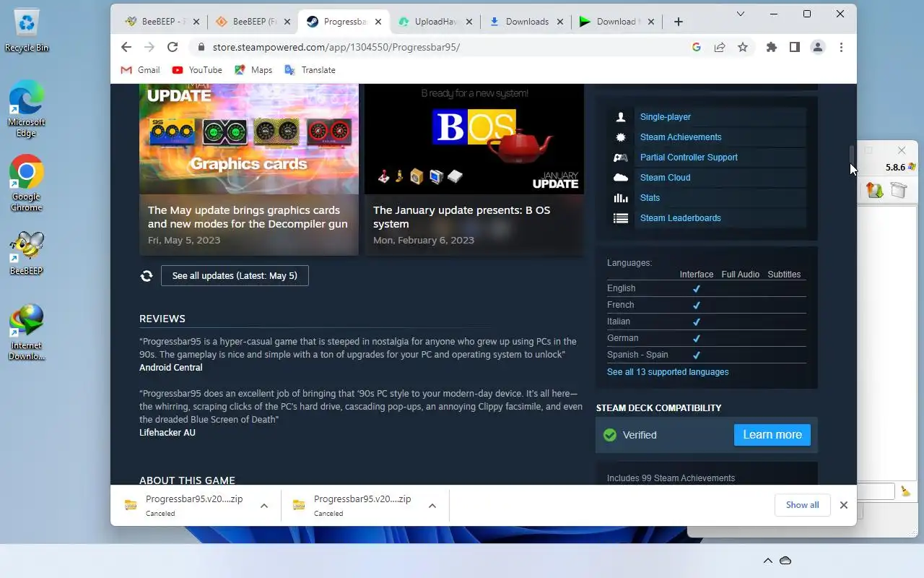Open BeeBEEP desktop shortcut
This screenshot has width=924, height=578.
pos(27,253)
